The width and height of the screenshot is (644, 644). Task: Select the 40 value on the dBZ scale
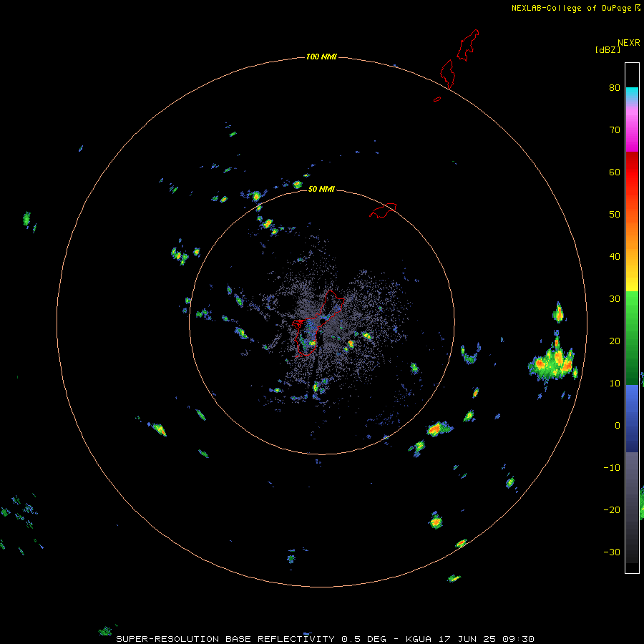615,257
